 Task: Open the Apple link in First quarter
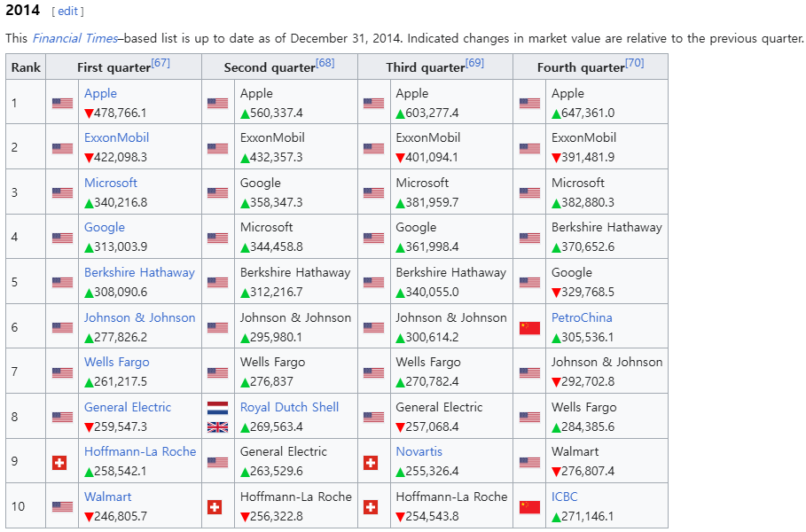tap(101, 94)
